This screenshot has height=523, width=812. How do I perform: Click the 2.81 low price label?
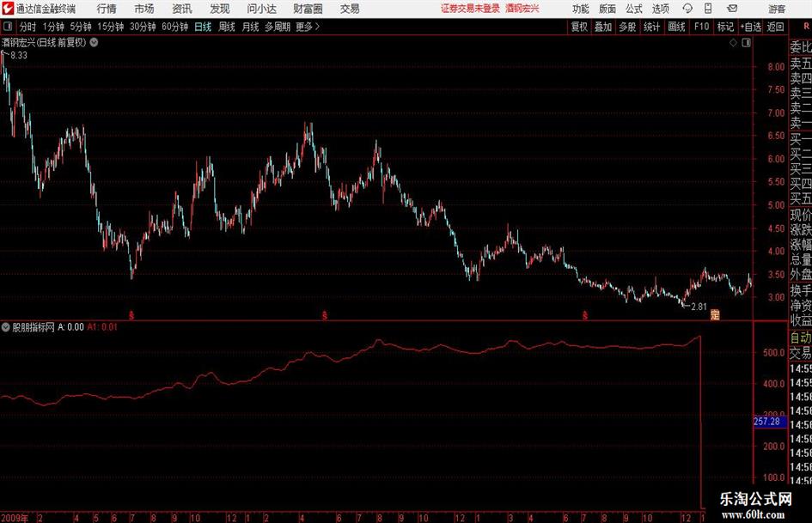pos(699,307)
